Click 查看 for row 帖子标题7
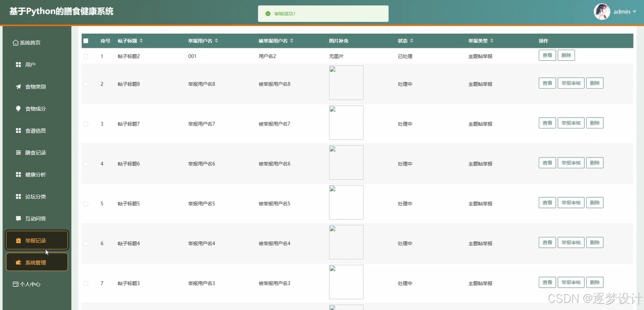Image resolution: width=644 pixels, height=310 pixels. (x=547, y=123)
